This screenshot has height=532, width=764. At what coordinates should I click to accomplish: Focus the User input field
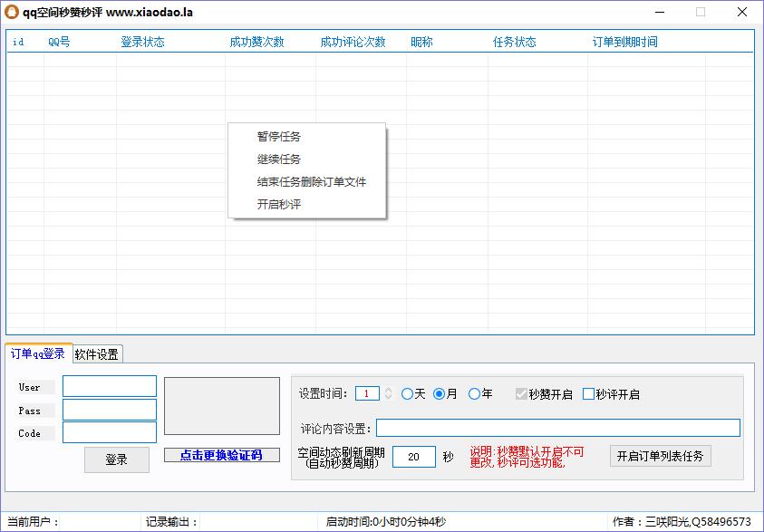[x=110, y=386]
